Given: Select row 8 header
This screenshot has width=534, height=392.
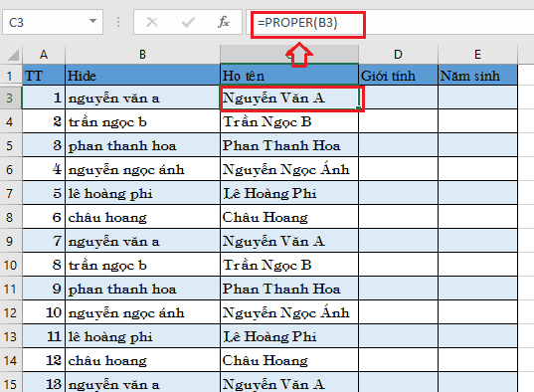Looking at the screenshot, I should point(10,217).
